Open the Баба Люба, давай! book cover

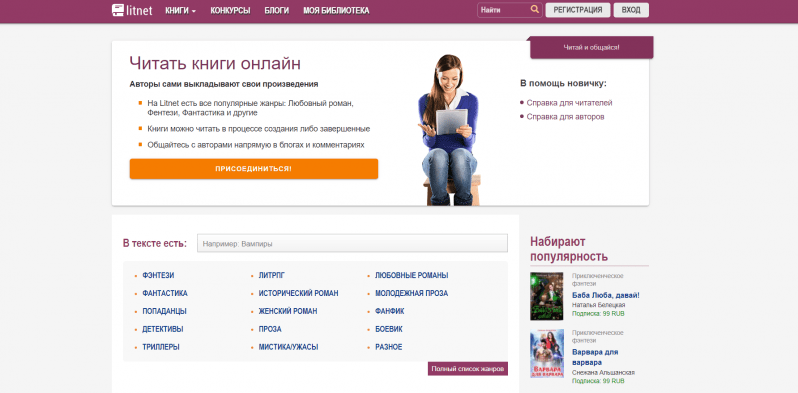[547, 296]
